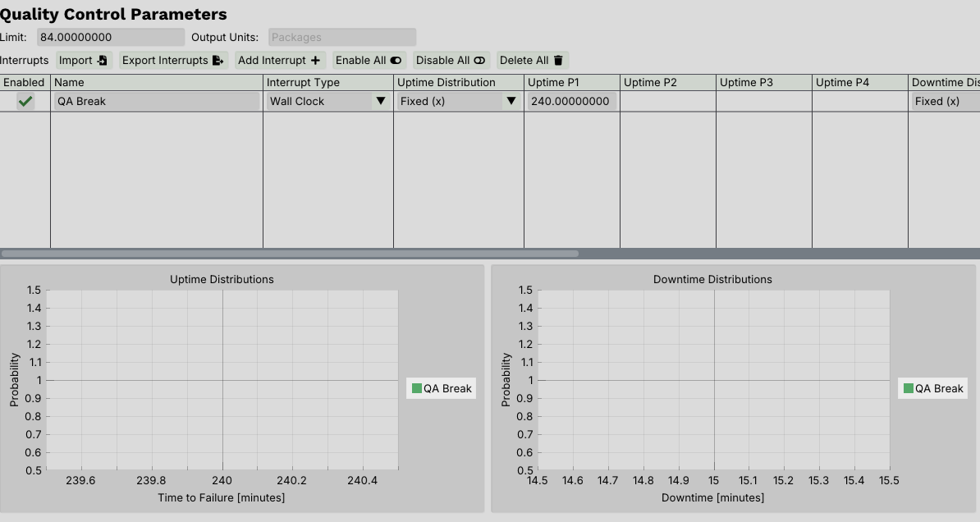The width and height of the screenshot is (980, 522).
Task: Open the Downtime Distribution dropdown
Action: [944, 101]
